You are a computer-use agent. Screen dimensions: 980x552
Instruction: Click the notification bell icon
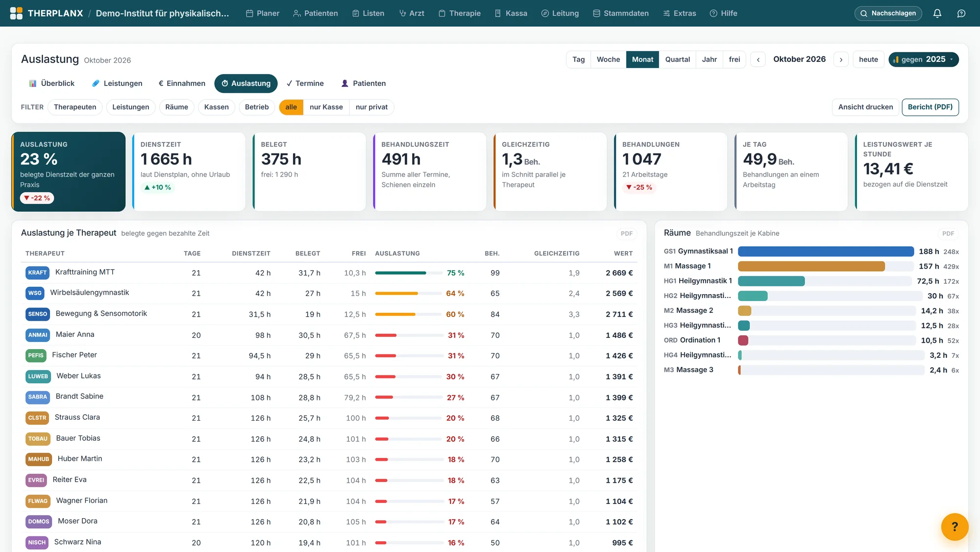pos(937,13)
